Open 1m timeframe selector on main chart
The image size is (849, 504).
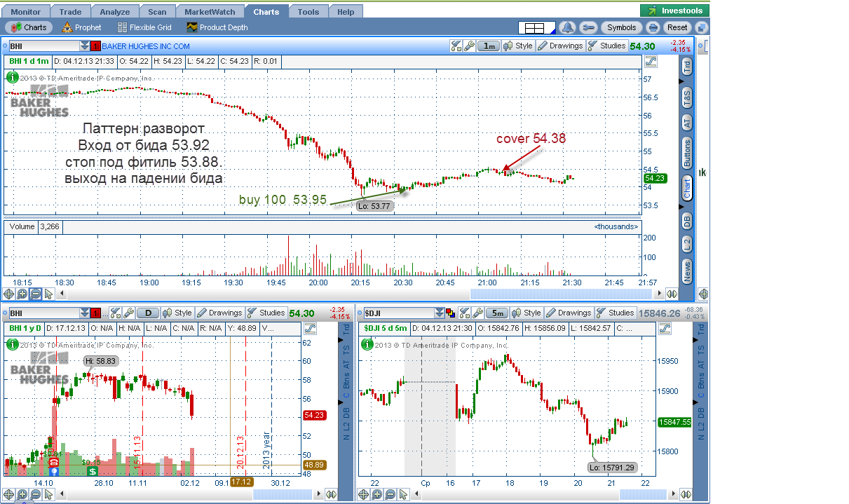(489, 46)
